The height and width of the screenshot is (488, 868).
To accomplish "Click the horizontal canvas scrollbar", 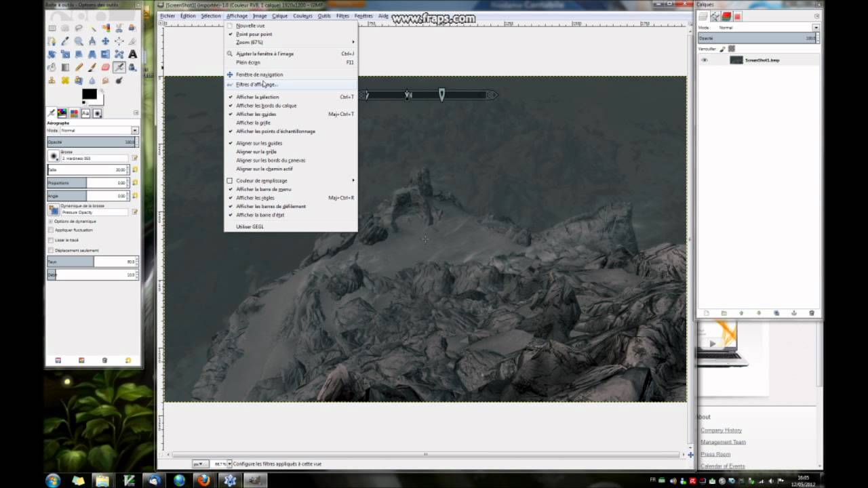I will click(426, 454).
